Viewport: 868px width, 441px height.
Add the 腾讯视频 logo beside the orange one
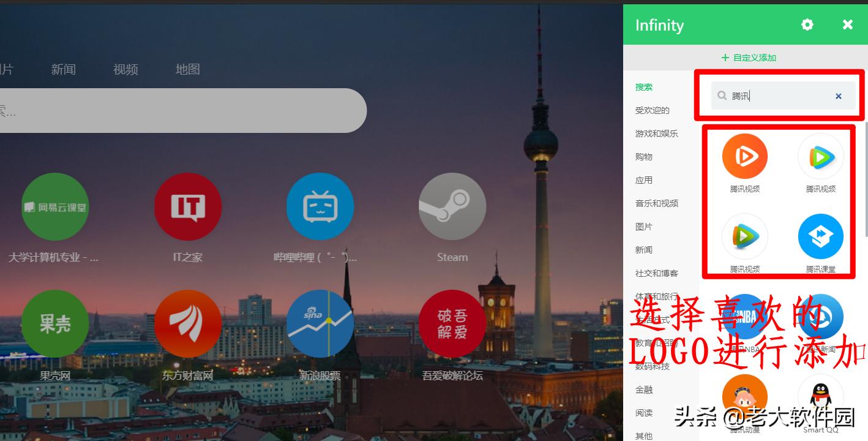(x=821, y=156)
